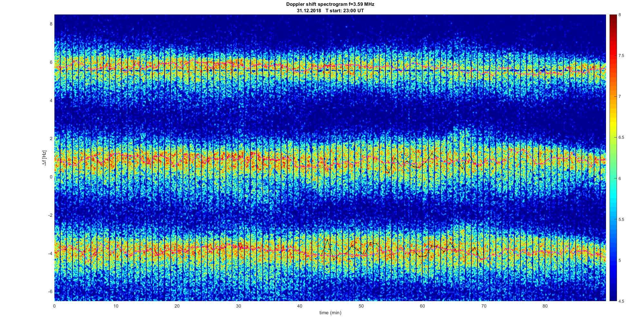Click the colorbar tick label '6.5'
The height and width of the screenshot is (323, 644).
(621, 138)
